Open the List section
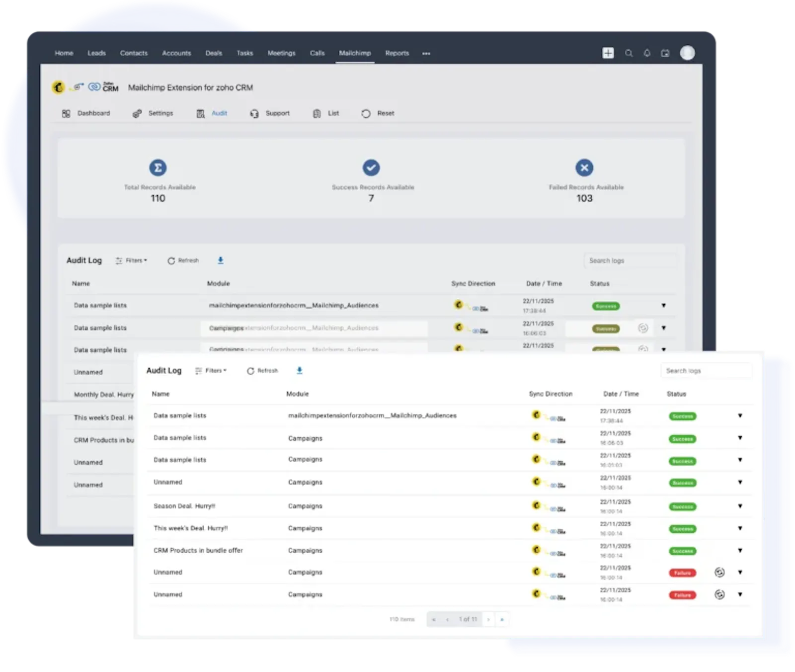This screenshot has width=795, height=672. coord(326,113)
